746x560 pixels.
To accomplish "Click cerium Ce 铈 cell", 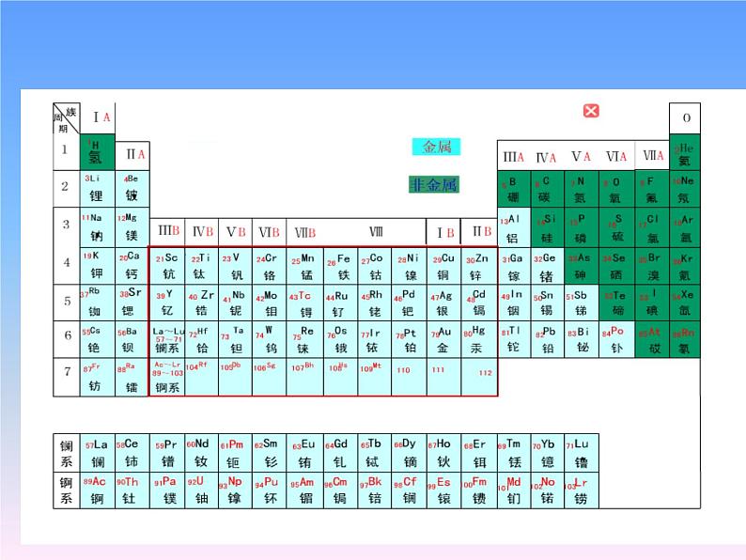I will click(132, 453).
